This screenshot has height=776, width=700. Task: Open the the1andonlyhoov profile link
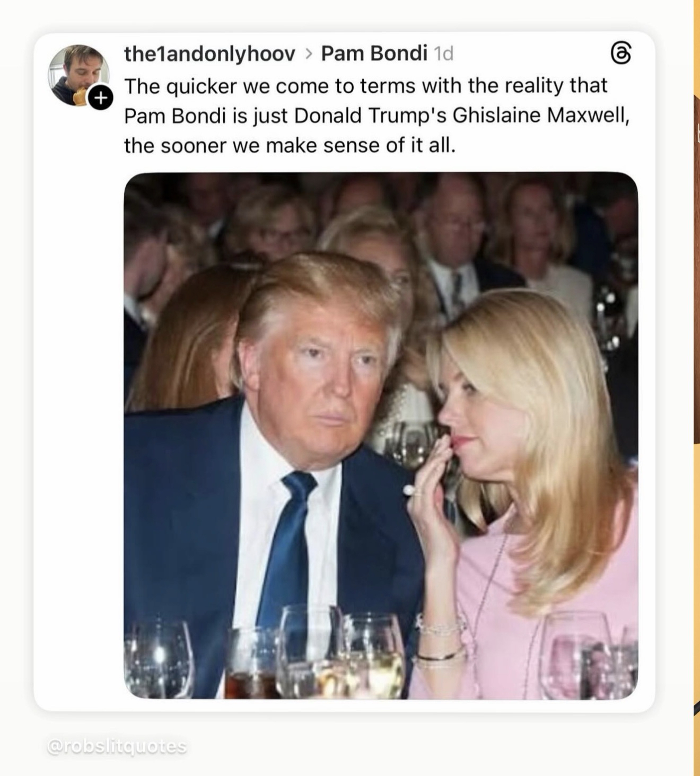point(209,54)
